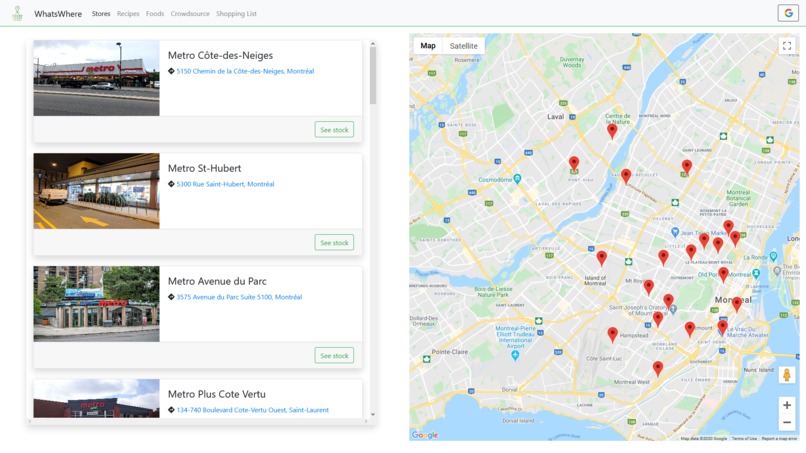See stock for Metro Avenue du Parc

pos(334,355)
